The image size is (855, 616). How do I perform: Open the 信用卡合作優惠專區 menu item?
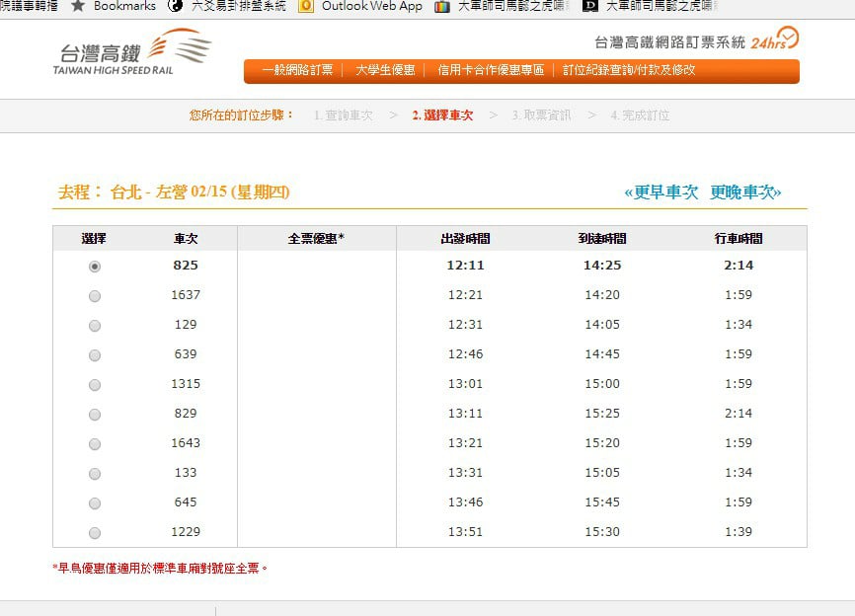(491, 70)
